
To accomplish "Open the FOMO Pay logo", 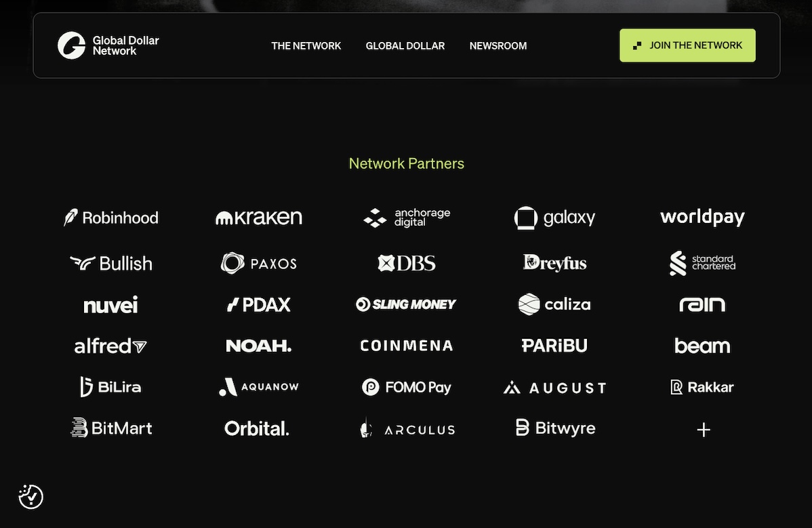I will coord(407,387).
